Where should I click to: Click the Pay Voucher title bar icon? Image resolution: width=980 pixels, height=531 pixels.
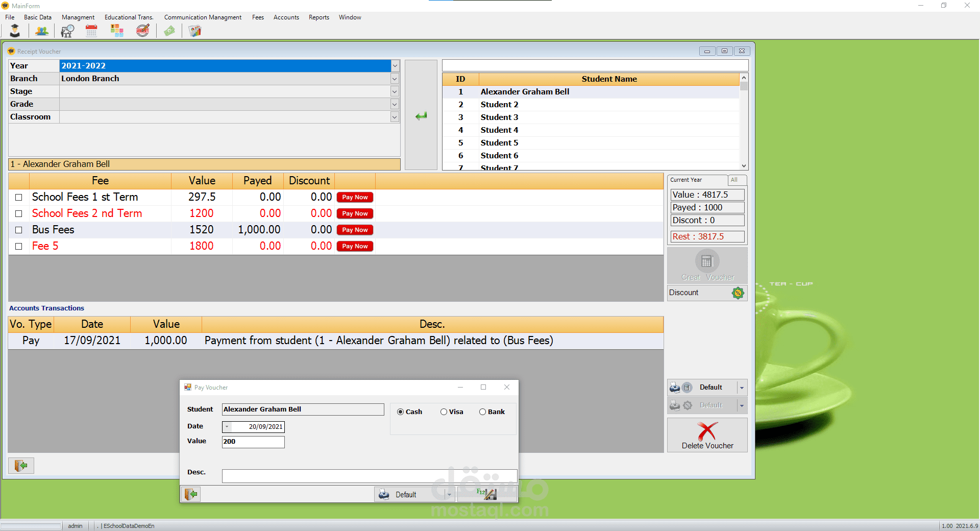pyautogui.click(x=188, y=387)
